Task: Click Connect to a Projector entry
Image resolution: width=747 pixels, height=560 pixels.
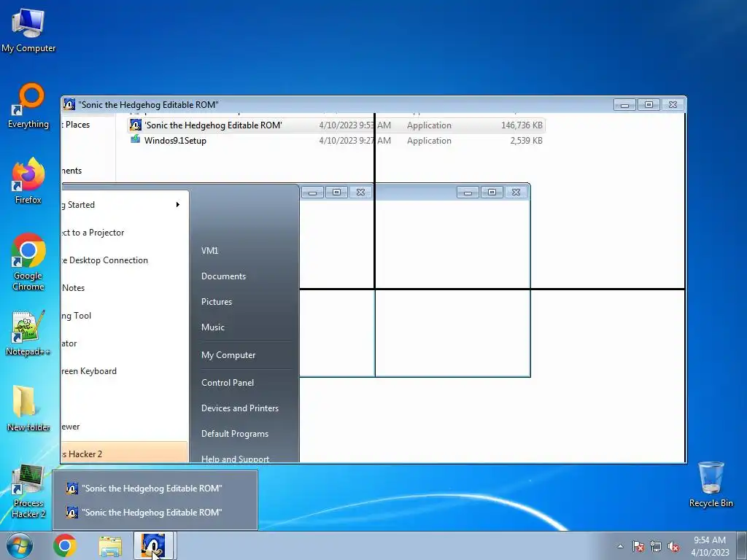Action: [x=125, y=233]
